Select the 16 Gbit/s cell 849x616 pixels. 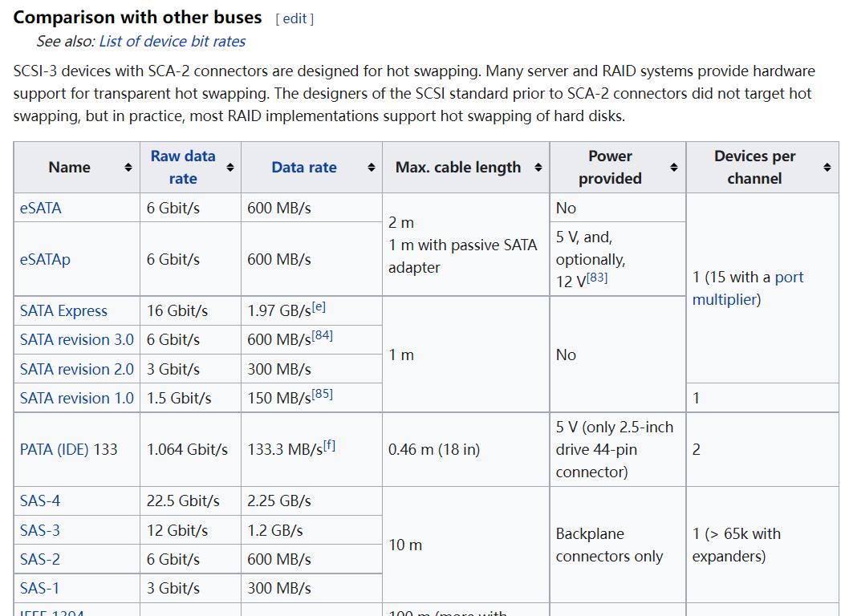pyautogui.click(x=191, y=310)
